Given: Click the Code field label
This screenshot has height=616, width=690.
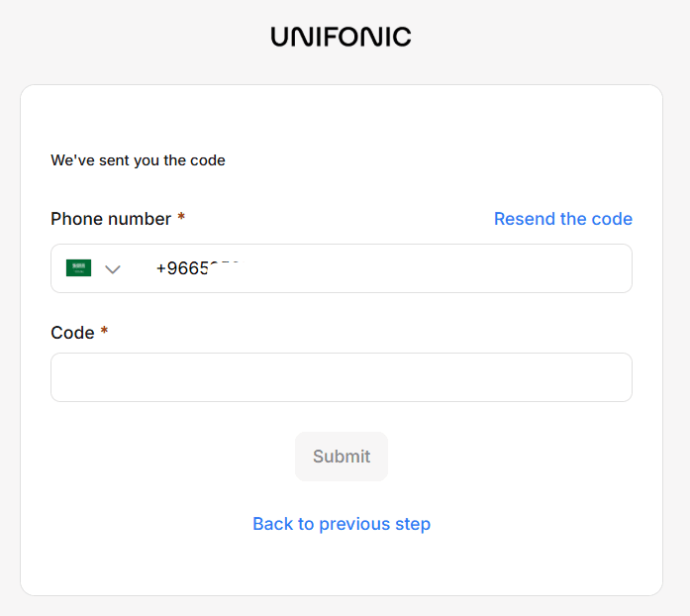Looking at the screenshot, I should [72, 333].
